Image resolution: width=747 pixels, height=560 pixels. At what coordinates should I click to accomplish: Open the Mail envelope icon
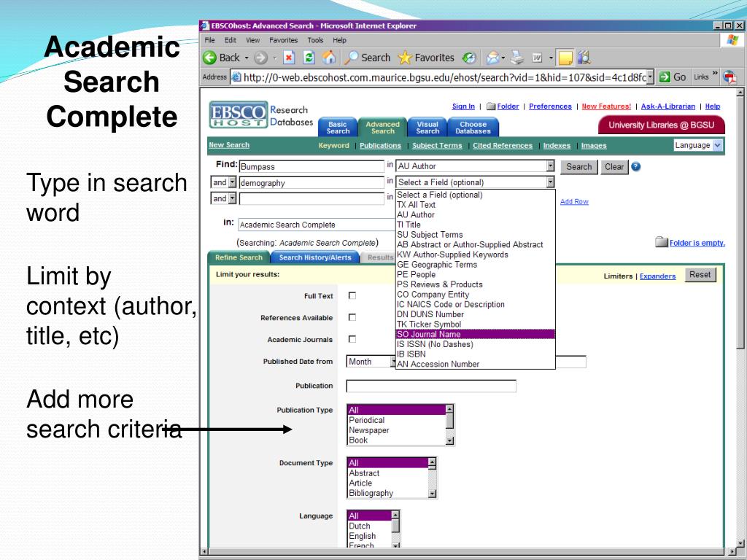492,58
